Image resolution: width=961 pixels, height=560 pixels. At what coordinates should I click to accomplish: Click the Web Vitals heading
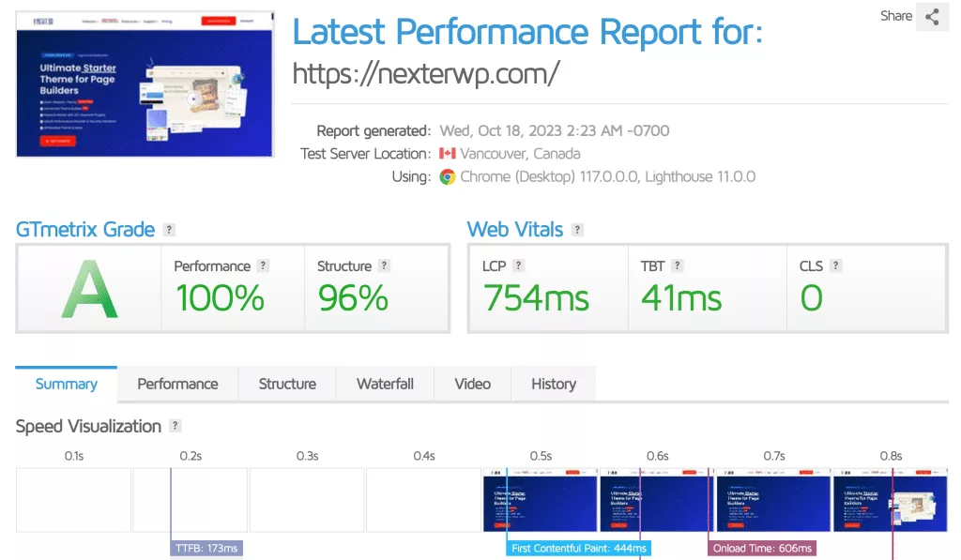pos(515,230)
